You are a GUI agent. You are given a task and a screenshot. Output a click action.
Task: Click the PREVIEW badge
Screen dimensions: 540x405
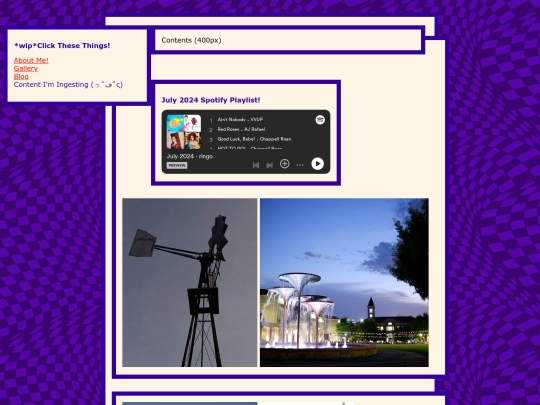[177, 165]
